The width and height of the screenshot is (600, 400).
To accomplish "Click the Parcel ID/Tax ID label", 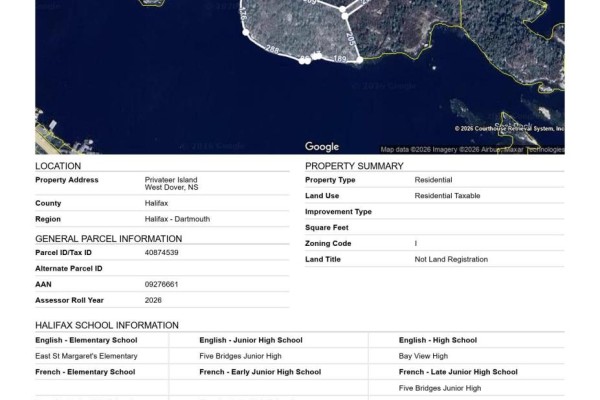I will click(x=63, y=253).
